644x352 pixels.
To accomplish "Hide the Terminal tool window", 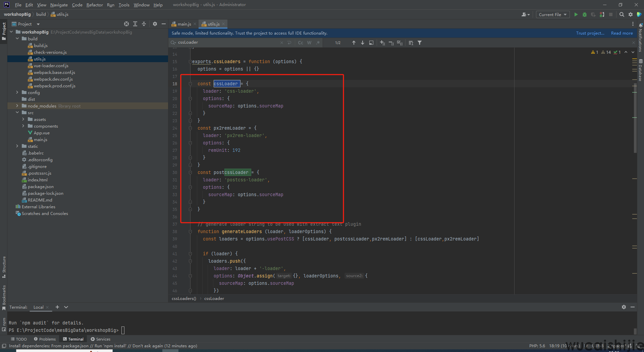I will pyautogui.click(x=633, y=307).
